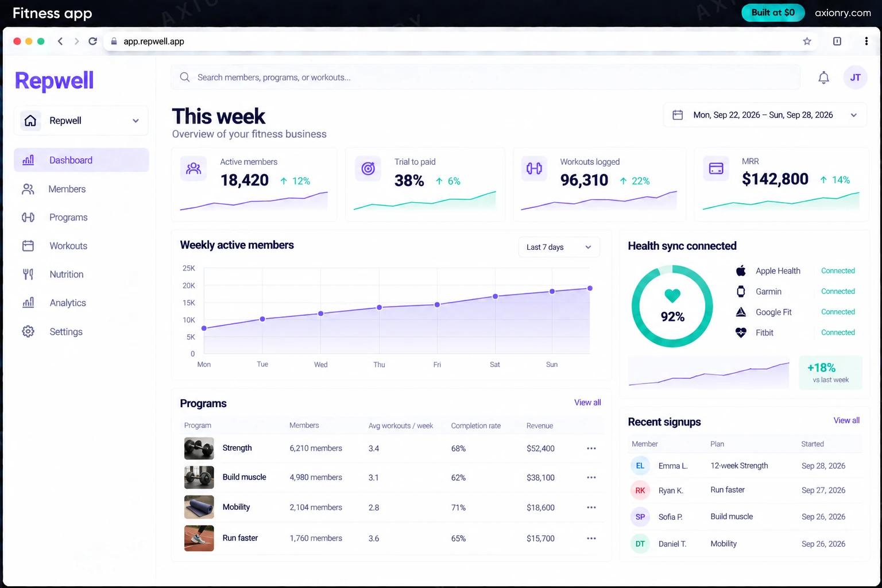Click the $142,800 MRR value
The height and width of the screenshot is (588, 882).
775,179
